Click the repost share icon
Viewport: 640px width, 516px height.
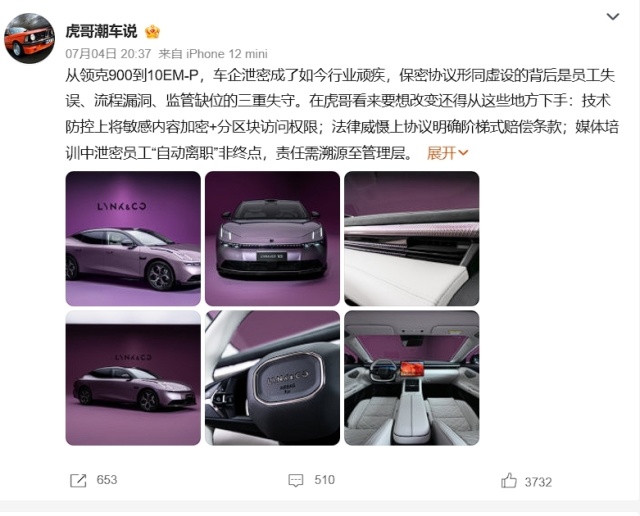click(x=78, y=480)
